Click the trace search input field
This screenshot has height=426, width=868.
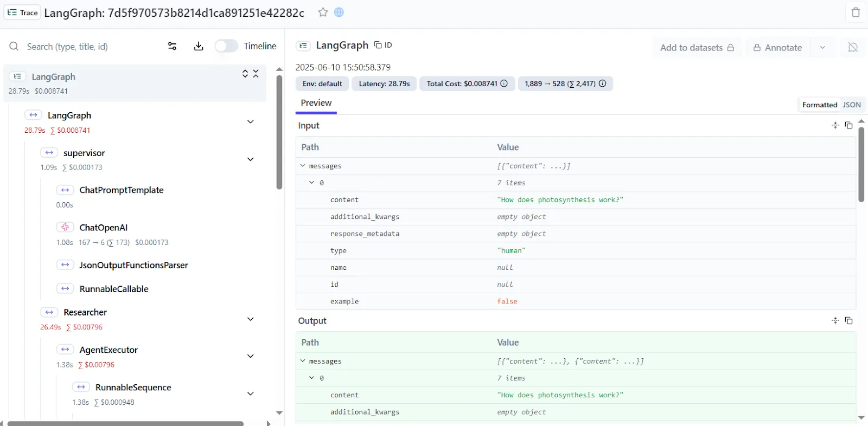(87, 47)
